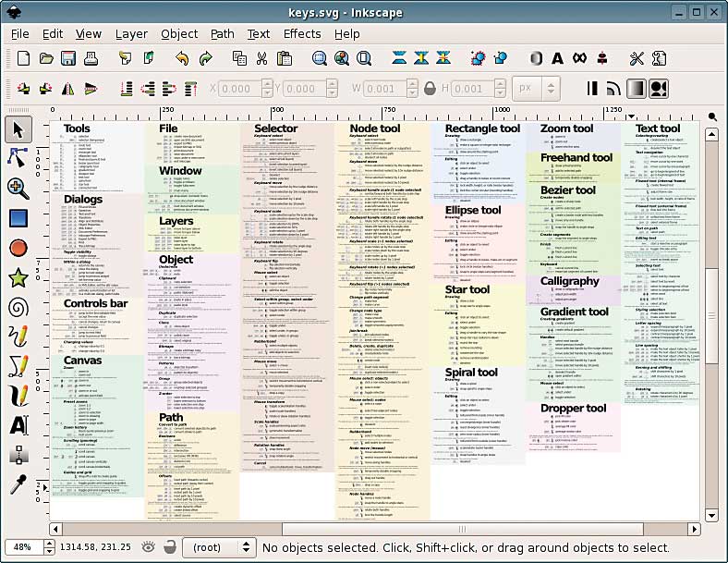The height and width of the screenshot is (563, 728).
Task: Select the Ellipse circle tool
Action: tap(18, 248)
